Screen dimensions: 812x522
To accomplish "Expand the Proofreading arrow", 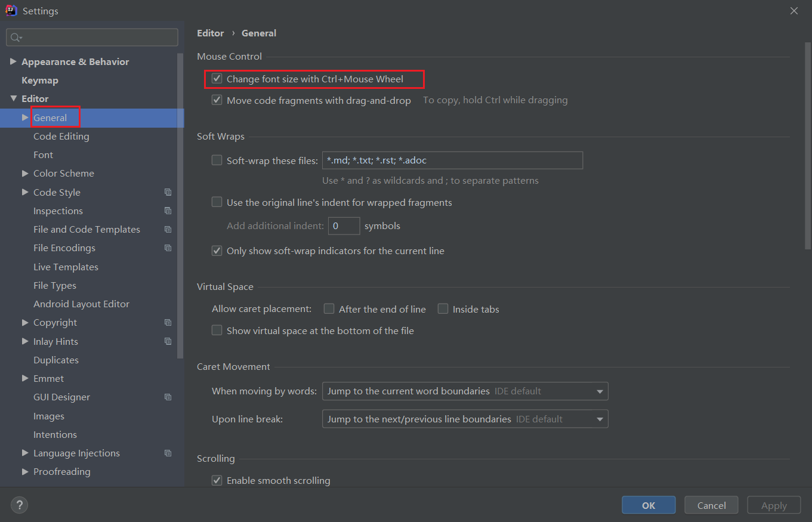I will point(25,471).
